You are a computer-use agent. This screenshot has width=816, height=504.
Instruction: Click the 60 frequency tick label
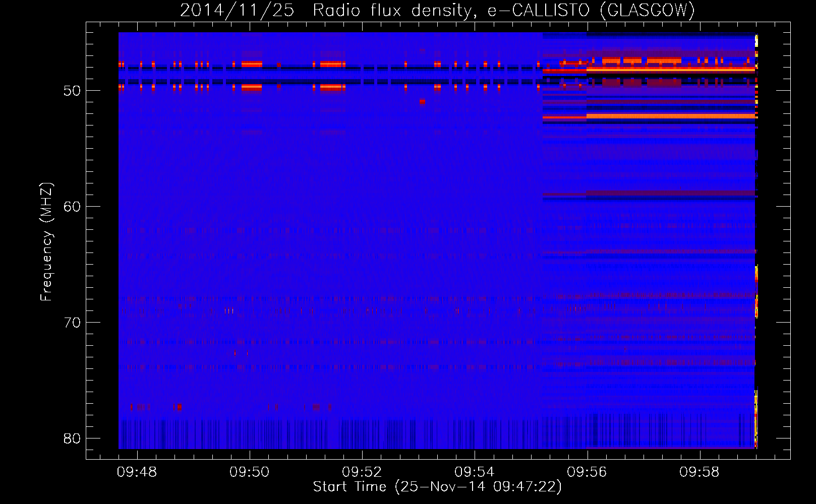tap(72, 207)
